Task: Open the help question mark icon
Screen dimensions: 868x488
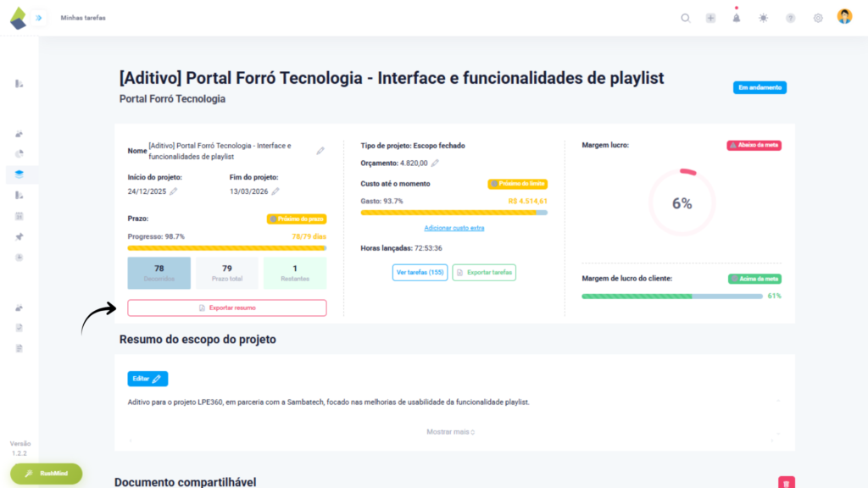Action: coord(790,18)
